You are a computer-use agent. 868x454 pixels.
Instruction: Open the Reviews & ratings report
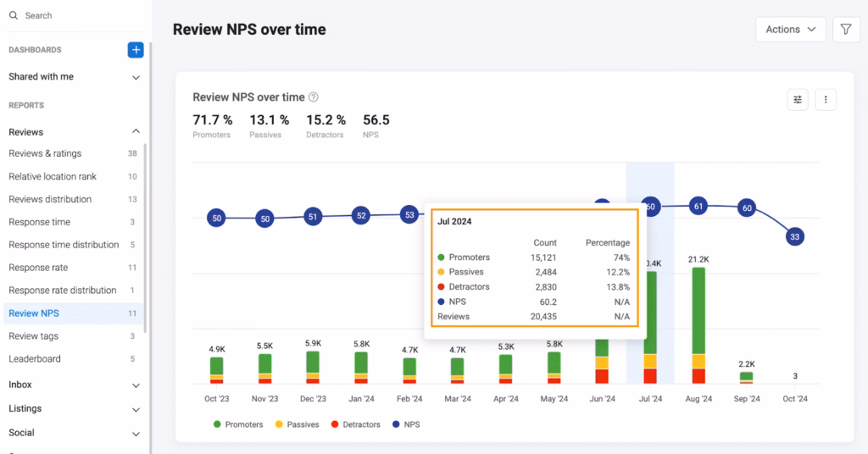(45, 153)
